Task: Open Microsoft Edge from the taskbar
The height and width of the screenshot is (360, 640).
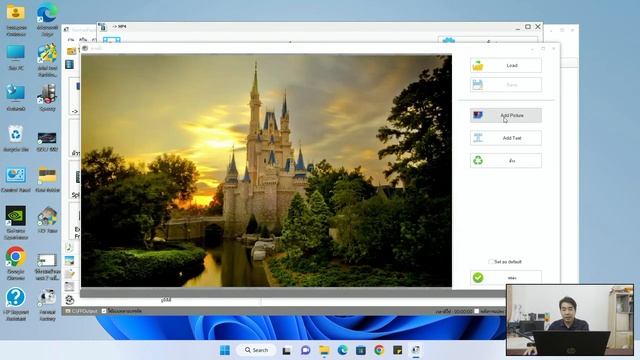Action: pos(342,350)
